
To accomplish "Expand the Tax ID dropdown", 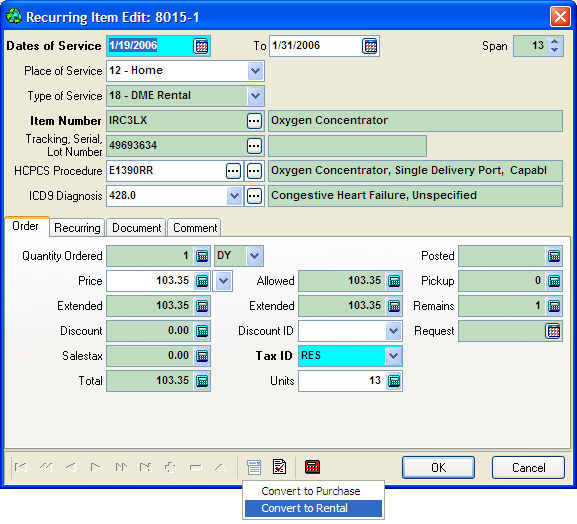I will (x=393, y=356).
